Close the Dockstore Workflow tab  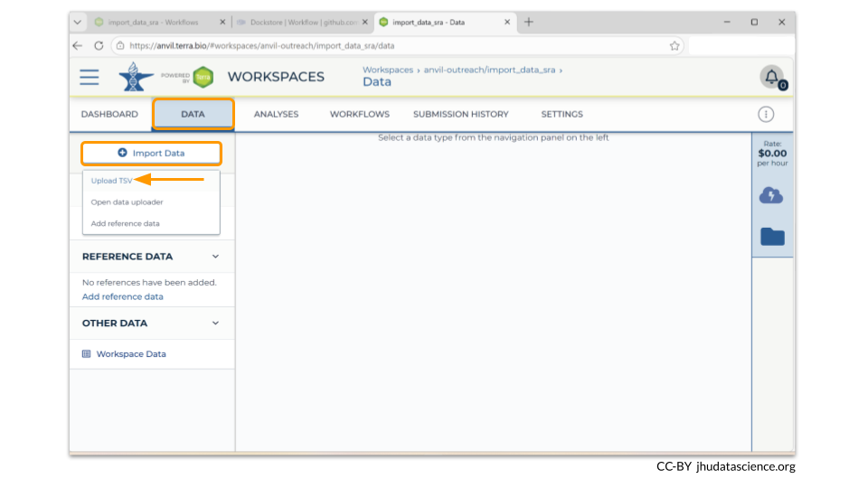(364, 22)
